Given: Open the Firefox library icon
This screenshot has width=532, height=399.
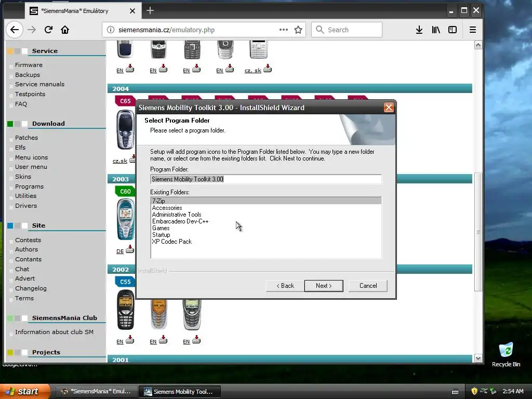Looking at the screenshot, I should (x=436, y=30).
